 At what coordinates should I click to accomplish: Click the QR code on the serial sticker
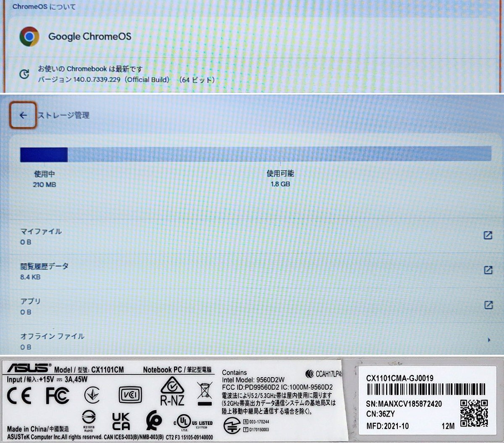click(474, 413)
